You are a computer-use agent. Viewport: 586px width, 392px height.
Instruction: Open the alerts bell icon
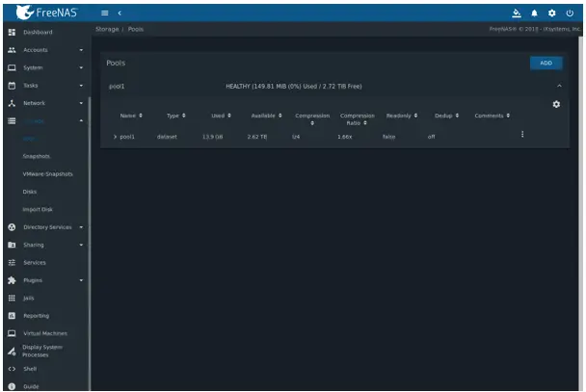tap(534, 13)
